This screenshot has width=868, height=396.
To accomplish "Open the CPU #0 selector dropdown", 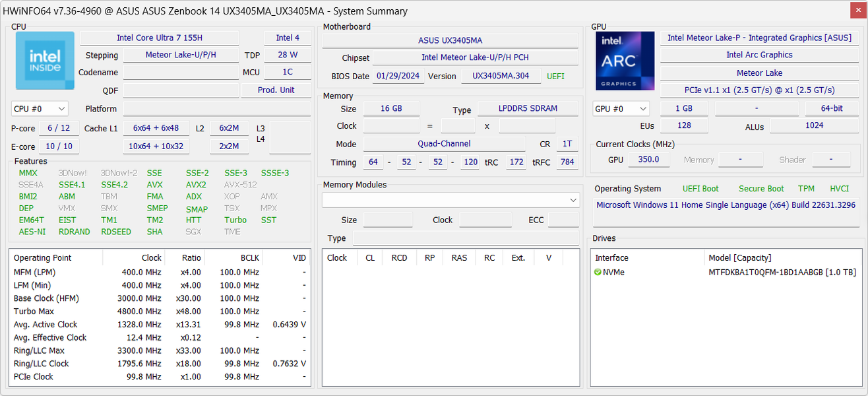I will [40, 109].
